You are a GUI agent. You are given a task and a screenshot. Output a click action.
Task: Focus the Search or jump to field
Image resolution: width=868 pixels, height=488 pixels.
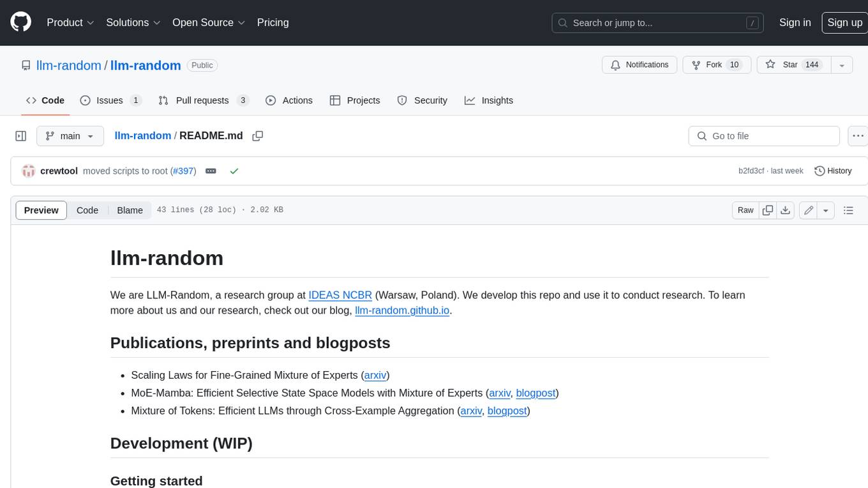(x=658, y=23)
